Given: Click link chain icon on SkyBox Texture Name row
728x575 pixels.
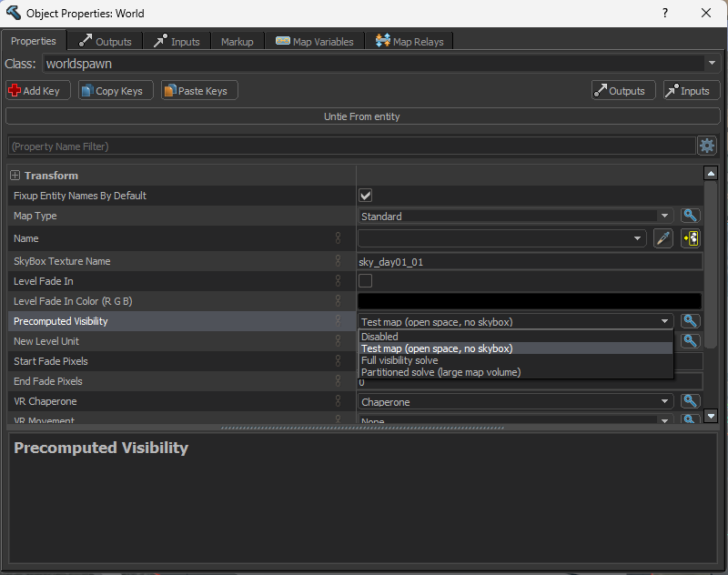Looking at the screenshot, I should [x=338, y=261].
